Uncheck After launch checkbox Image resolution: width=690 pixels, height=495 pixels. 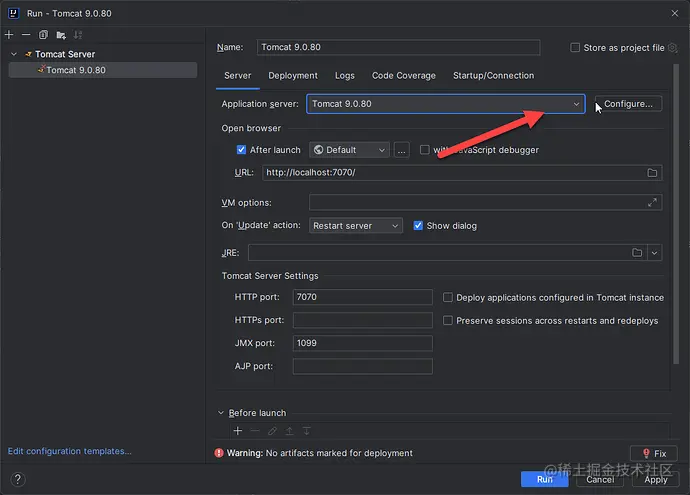click(x=241, y=150)
